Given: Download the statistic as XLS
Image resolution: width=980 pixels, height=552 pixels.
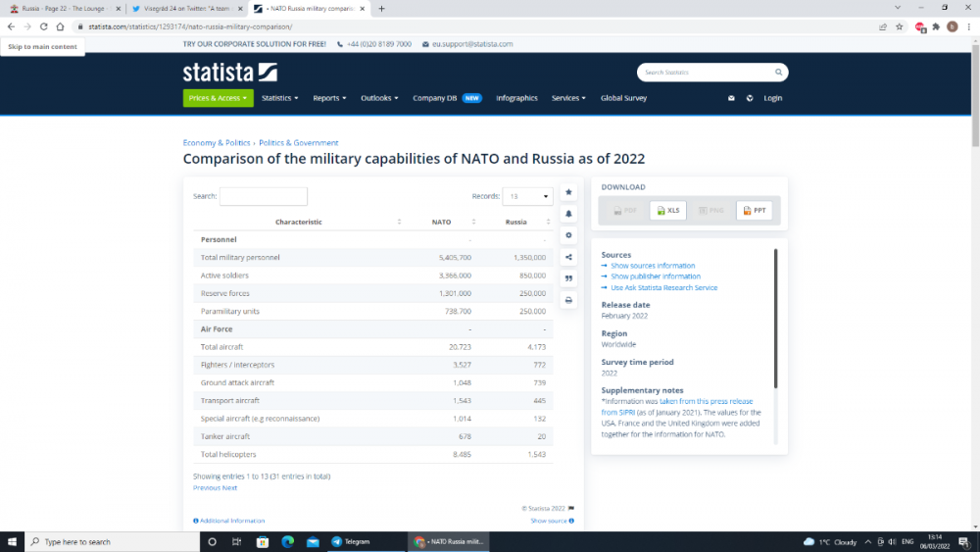Looking at the screenshot, I should [668, 210].
